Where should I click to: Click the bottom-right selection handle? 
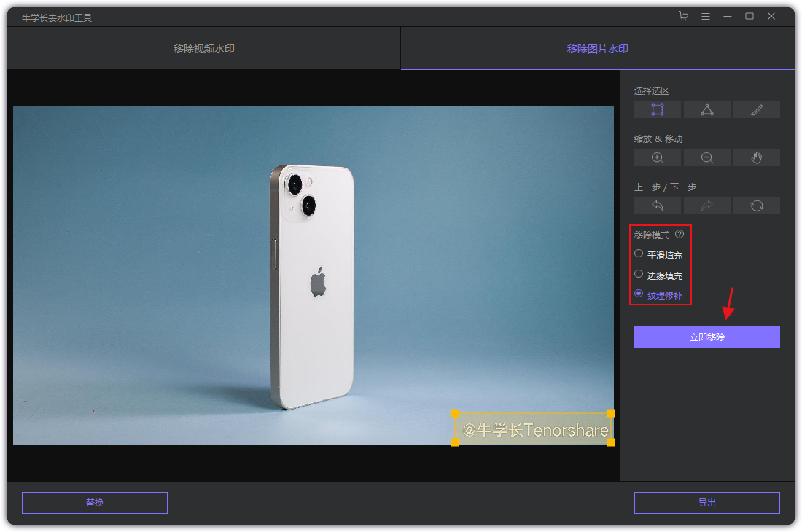(611, 442)
